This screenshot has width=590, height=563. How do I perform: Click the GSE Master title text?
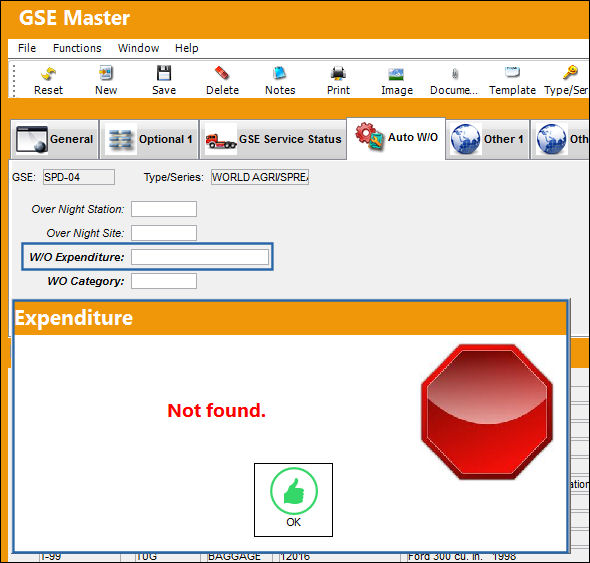(x=75, y=18)
